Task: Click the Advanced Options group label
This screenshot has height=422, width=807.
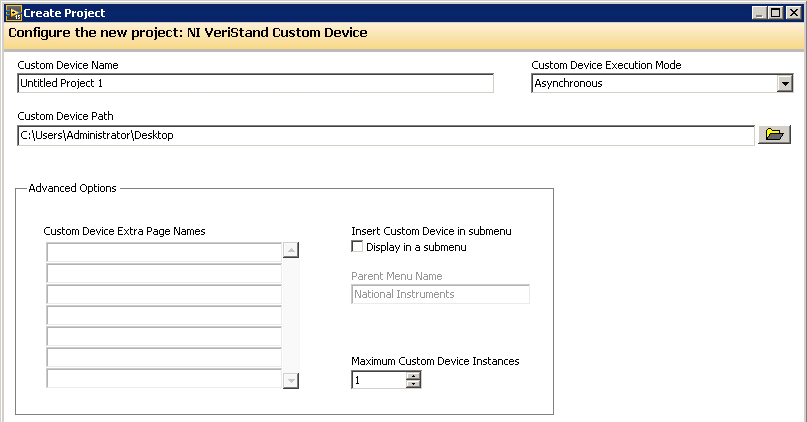Action: tap(73, 188)
